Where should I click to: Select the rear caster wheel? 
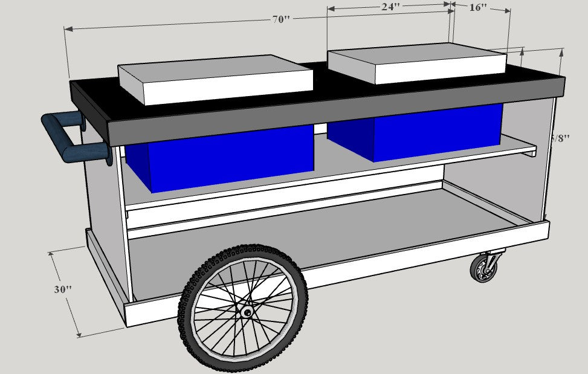pyautogui.click(x=483, y=269)
